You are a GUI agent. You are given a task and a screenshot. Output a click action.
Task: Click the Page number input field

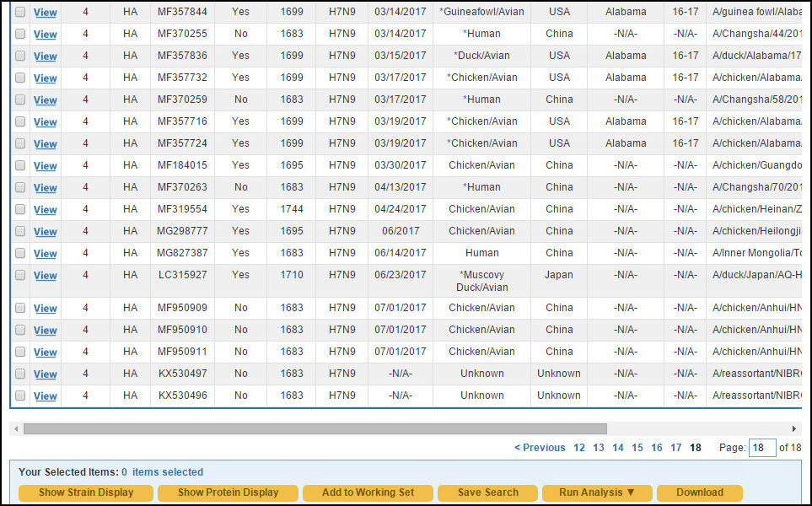762,448
